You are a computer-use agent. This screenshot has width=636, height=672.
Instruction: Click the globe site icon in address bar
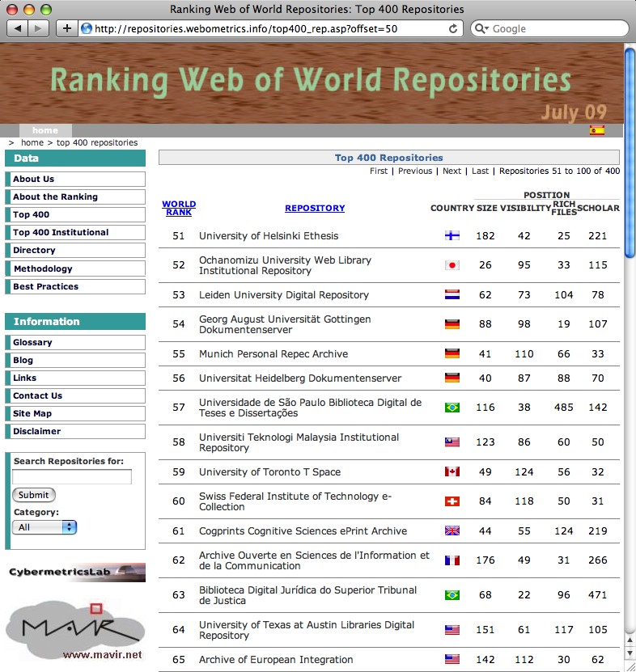(87, 29)
